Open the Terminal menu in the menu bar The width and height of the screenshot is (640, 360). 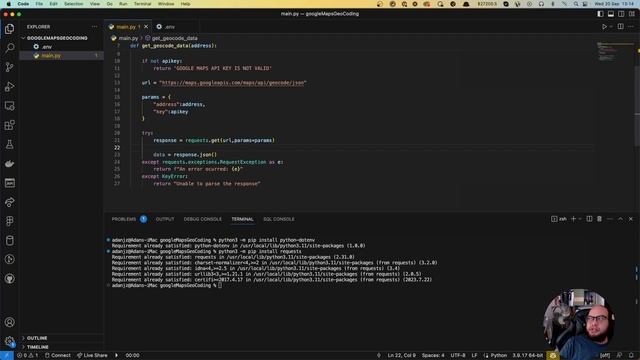[x=142, y=4]
